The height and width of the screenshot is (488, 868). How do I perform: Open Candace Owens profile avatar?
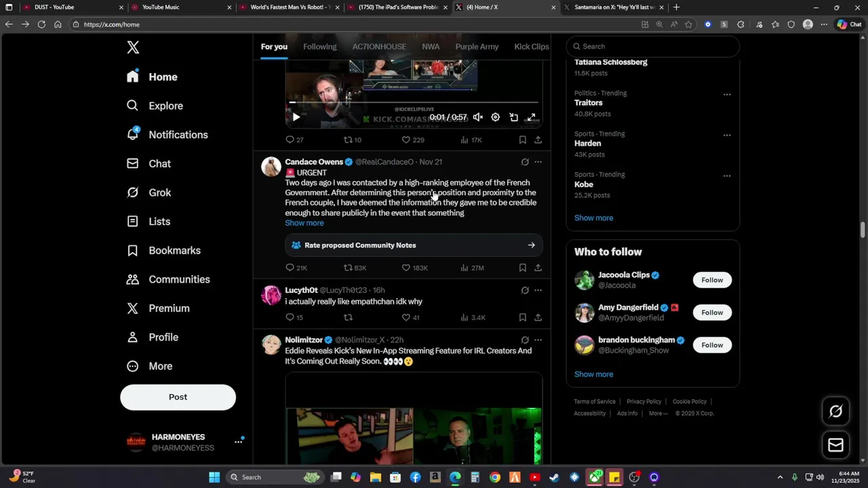click(x=271, y=167)
